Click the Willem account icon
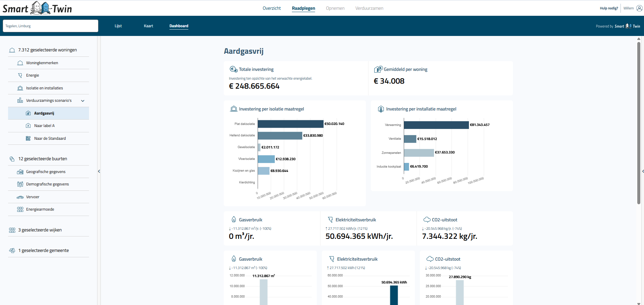Viewport: 644px width, 305px height. pyautogui.click(x=638, y=8)
